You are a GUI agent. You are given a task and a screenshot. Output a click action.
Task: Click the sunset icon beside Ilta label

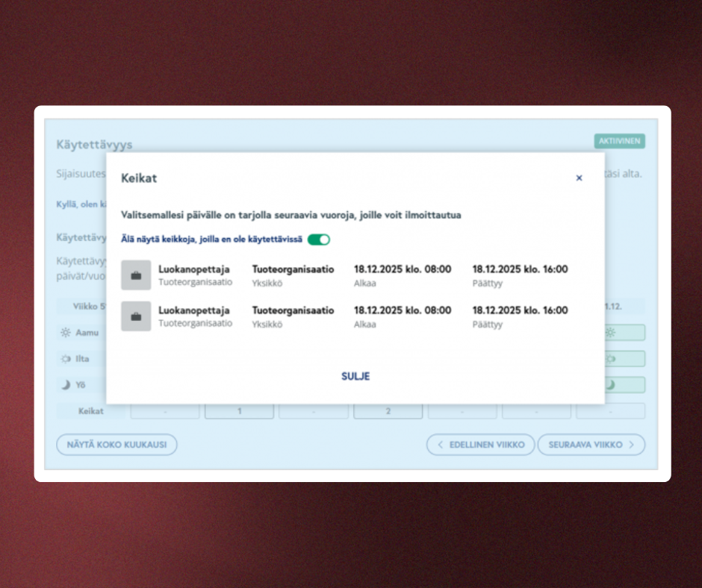[x=66, y=359]
